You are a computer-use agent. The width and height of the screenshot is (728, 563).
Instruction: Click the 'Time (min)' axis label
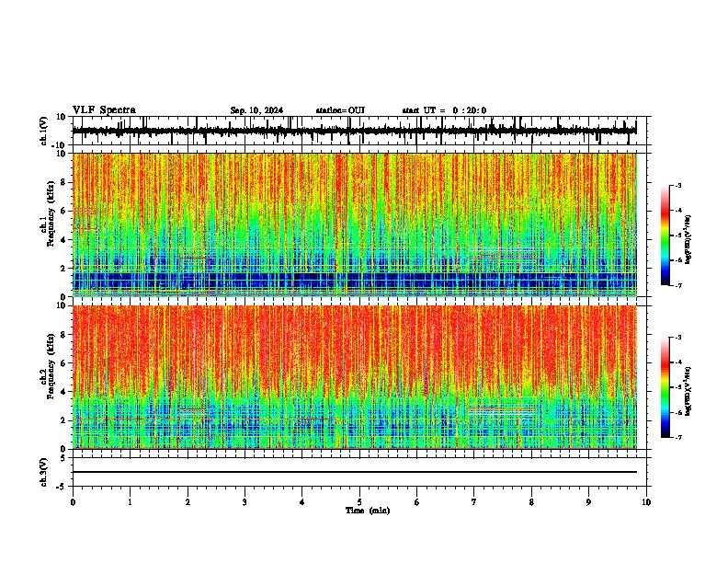[x=368, y=511]
